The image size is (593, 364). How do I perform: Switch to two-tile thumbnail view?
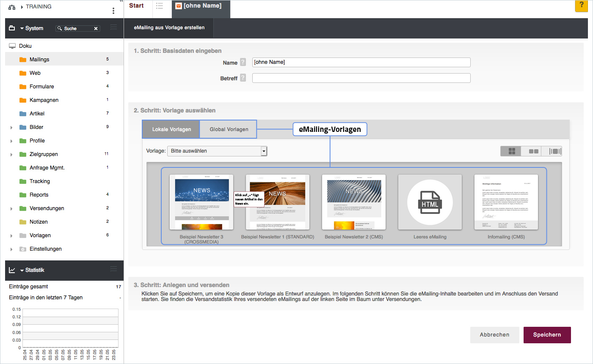click(533, 151)
